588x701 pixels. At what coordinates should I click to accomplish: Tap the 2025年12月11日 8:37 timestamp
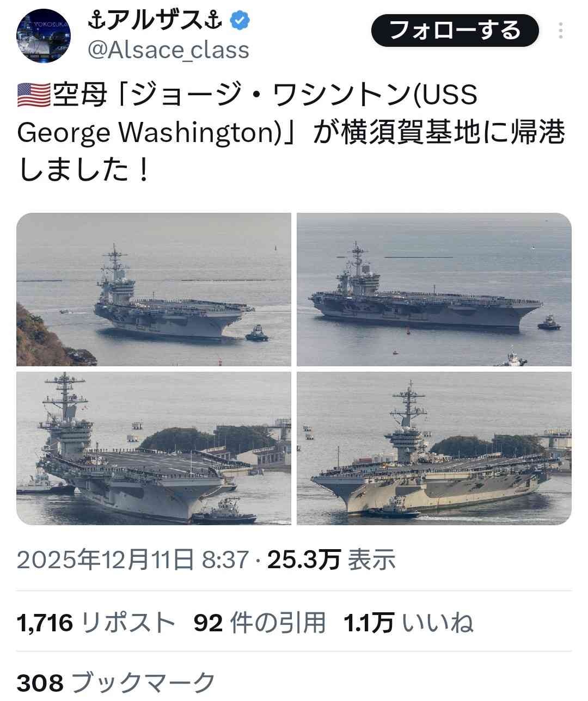(132, 559)
